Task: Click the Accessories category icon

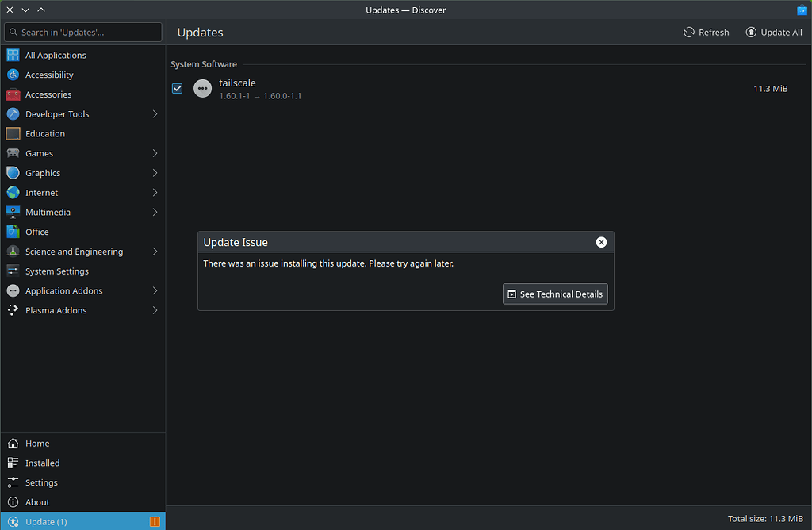Action: [x=13, y=94]
